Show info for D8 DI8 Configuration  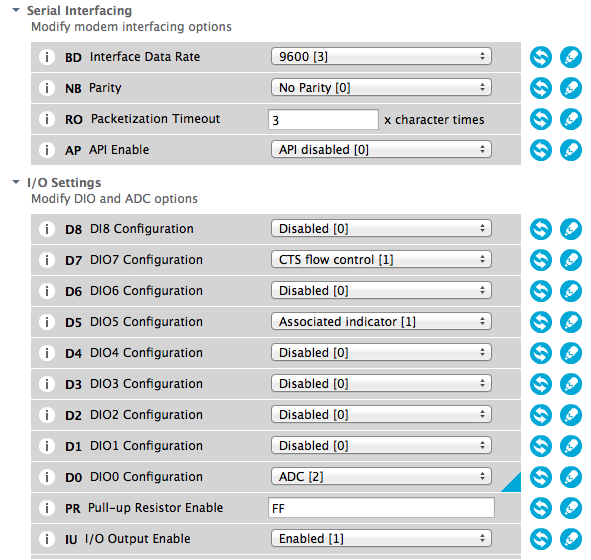pyautogui.click(x=47, y=229)
